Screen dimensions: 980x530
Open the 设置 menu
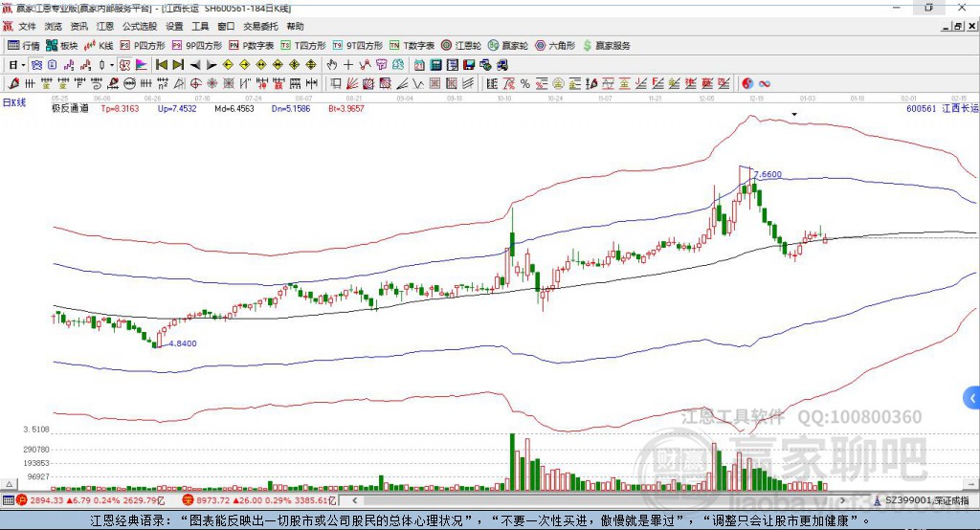174,26
